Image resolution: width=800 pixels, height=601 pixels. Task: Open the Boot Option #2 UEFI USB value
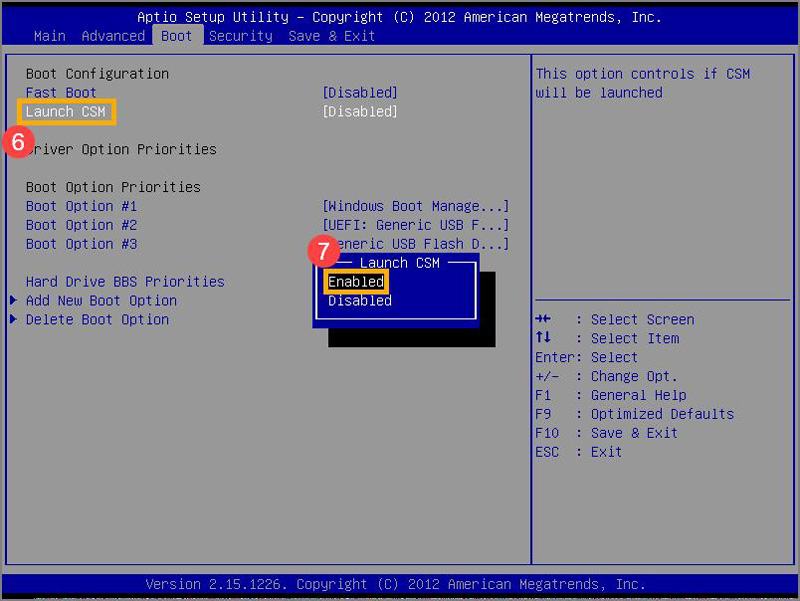coord(415,225)
